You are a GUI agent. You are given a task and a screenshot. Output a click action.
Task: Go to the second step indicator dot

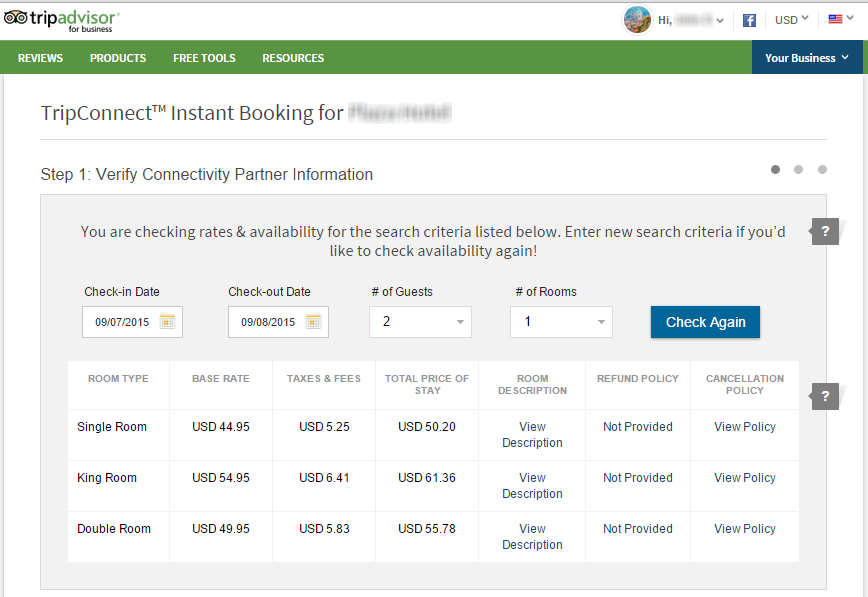798,170
